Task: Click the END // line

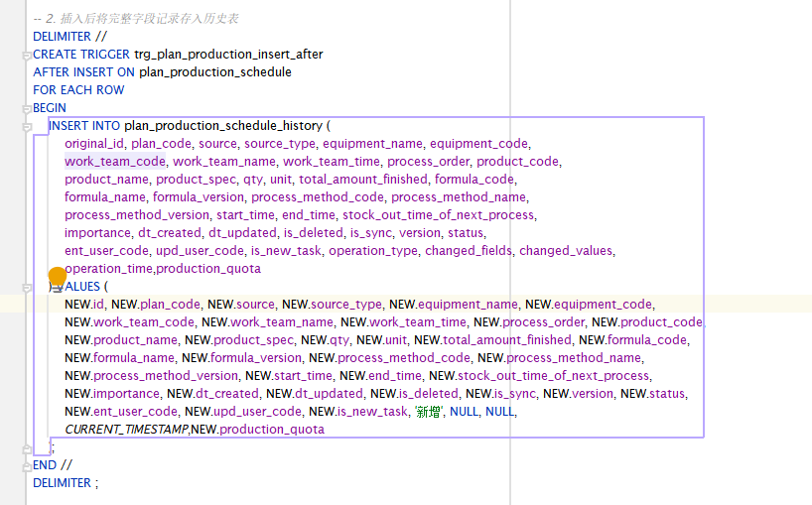Action: [53, 464]
